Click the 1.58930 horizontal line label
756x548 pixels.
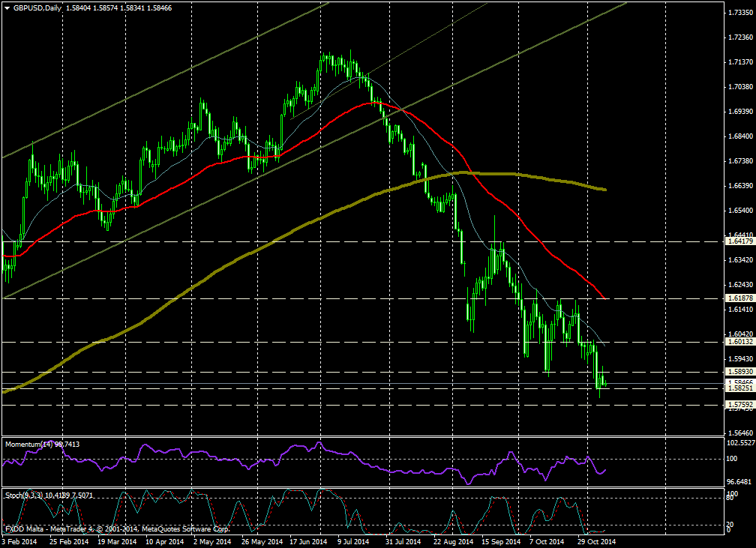(x=739, y=371)
